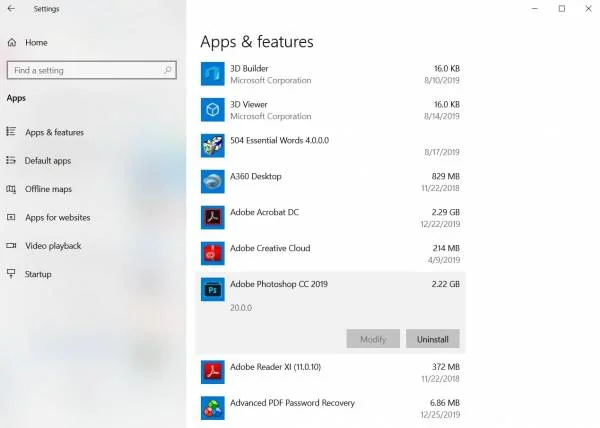This screenshot has height=428, width=600.
Task: Click the Apps & features page heading
Action: coord(257,42)
